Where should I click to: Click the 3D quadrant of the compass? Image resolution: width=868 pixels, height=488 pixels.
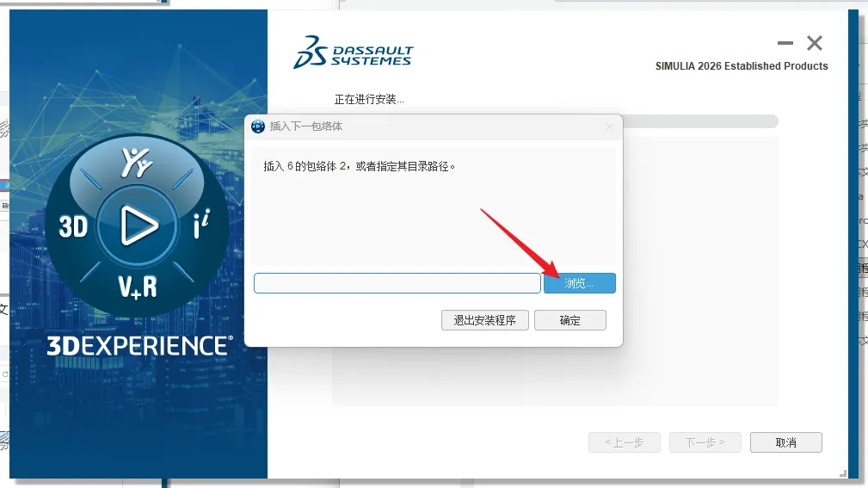tap(73, 226)
